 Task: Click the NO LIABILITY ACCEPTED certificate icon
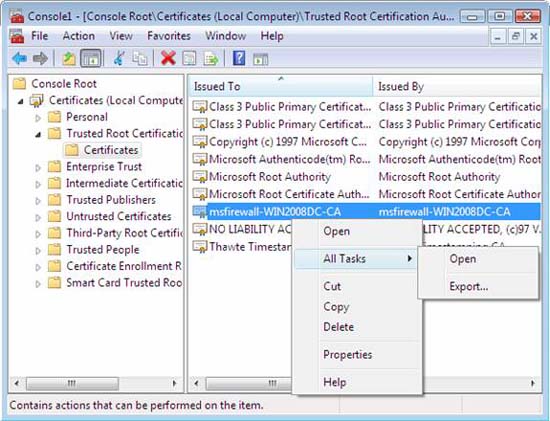200,229
